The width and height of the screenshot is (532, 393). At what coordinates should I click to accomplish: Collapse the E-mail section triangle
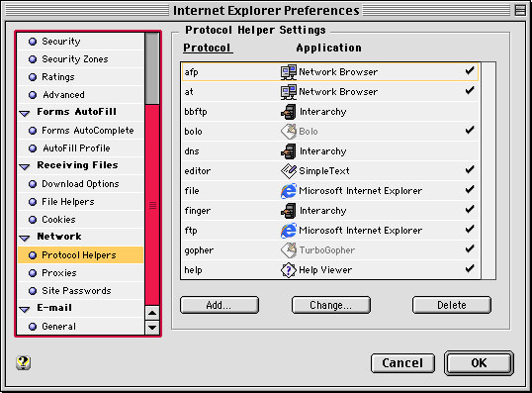point(25,310)
